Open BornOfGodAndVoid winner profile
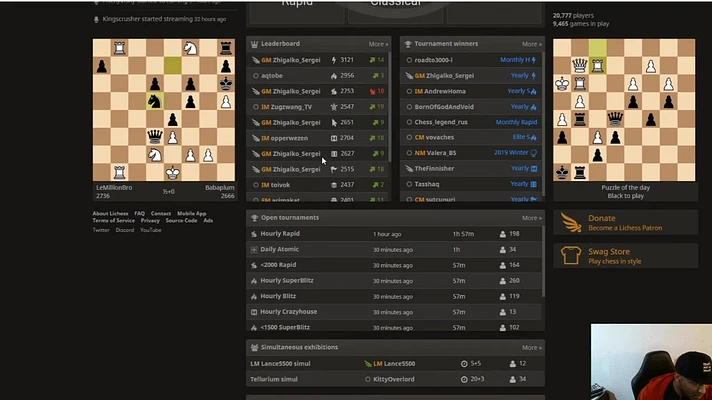Image resolution: width=712 pixels, height=400 pixels. pos(444,107)
